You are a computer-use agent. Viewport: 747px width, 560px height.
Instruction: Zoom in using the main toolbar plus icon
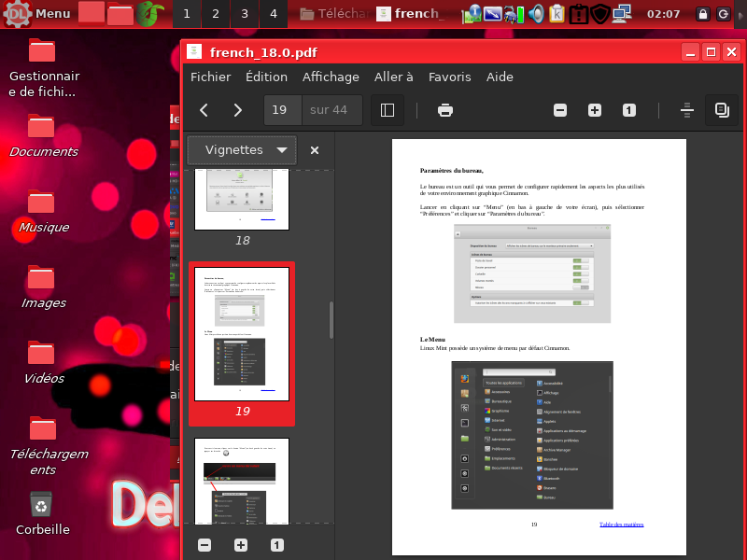[x=595, y=110]
